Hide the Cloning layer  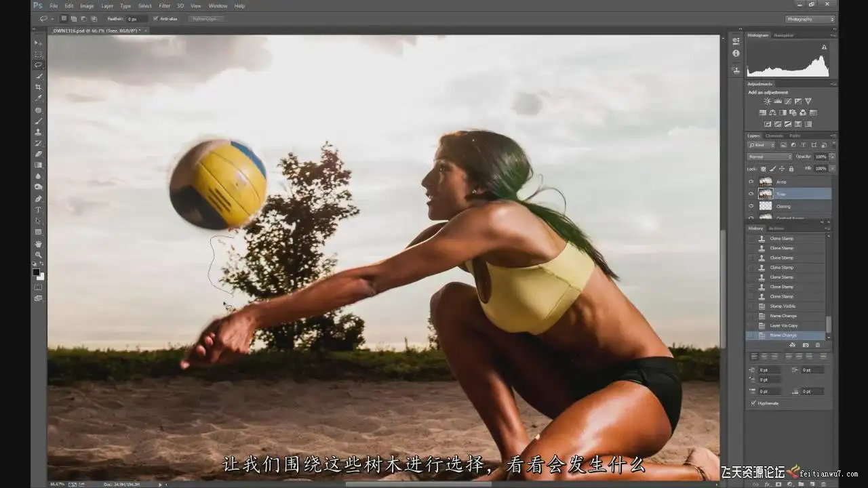(751, 206)
